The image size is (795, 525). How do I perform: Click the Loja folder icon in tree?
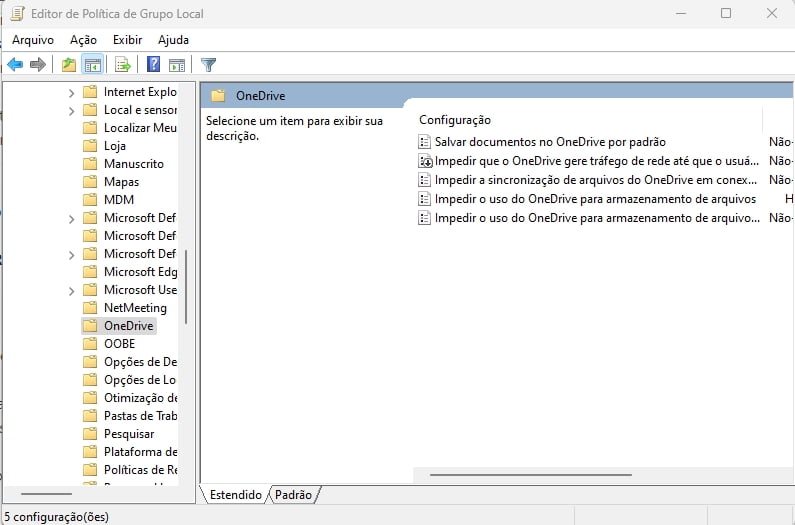(90, 146)
